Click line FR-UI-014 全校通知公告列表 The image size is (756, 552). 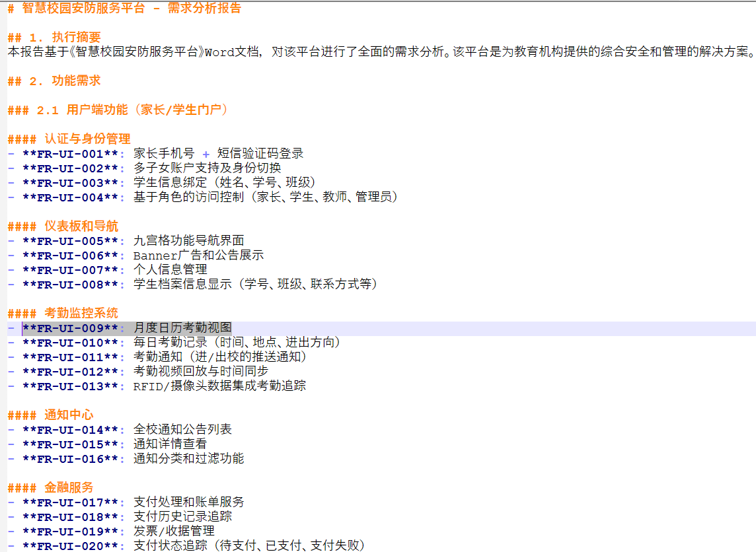point(120,430)
